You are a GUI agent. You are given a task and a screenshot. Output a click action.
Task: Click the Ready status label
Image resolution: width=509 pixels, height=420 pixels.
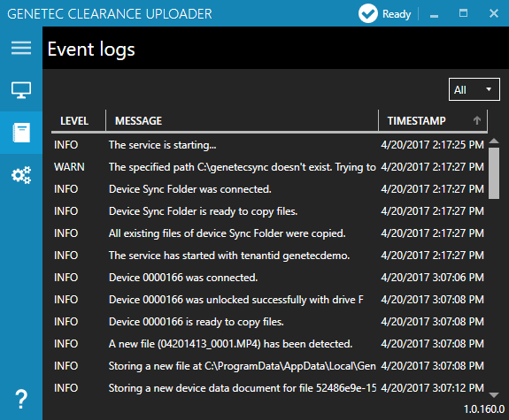pyautogui.click(x=397, y=14)
